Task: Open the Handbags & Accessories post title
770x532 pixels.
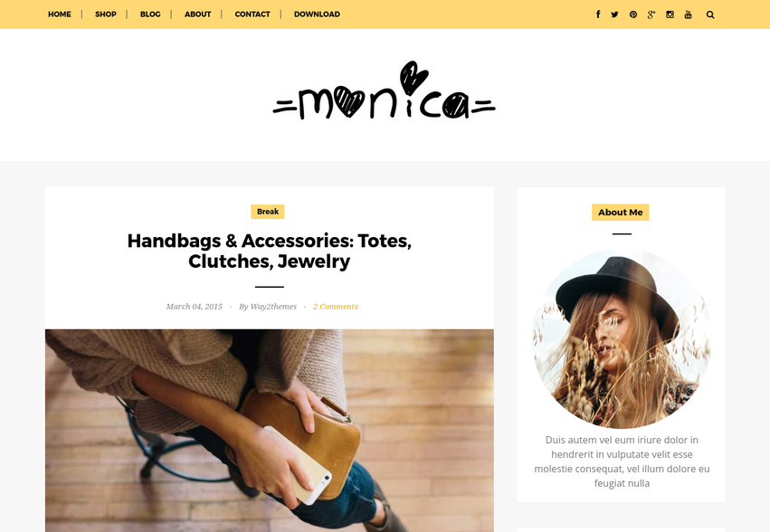Action: (x=269, y=251)
